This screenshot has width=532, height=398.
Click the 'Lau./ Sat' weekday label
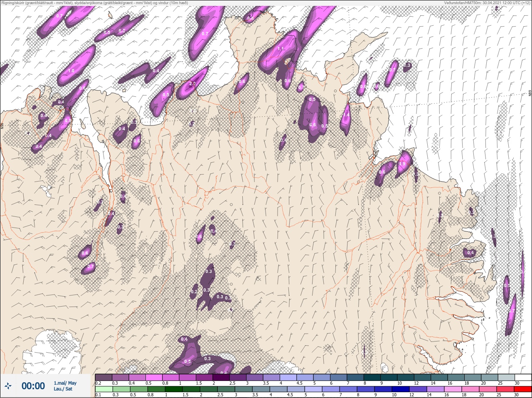coord(63,389)
